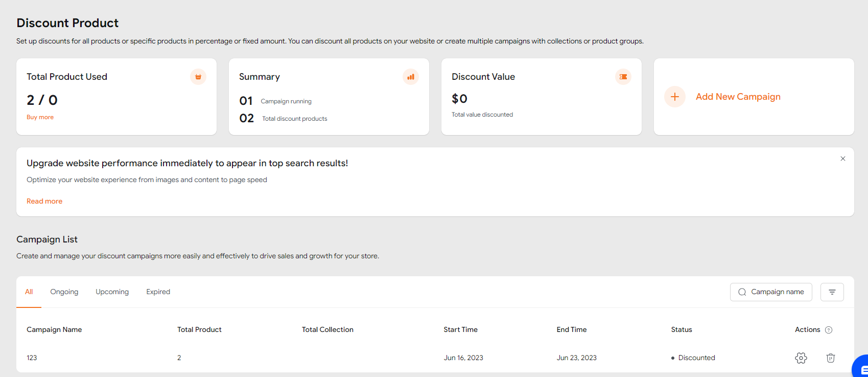Open the campaign filter options button
This screenshot has width=868, height=377.
(832, 292)
